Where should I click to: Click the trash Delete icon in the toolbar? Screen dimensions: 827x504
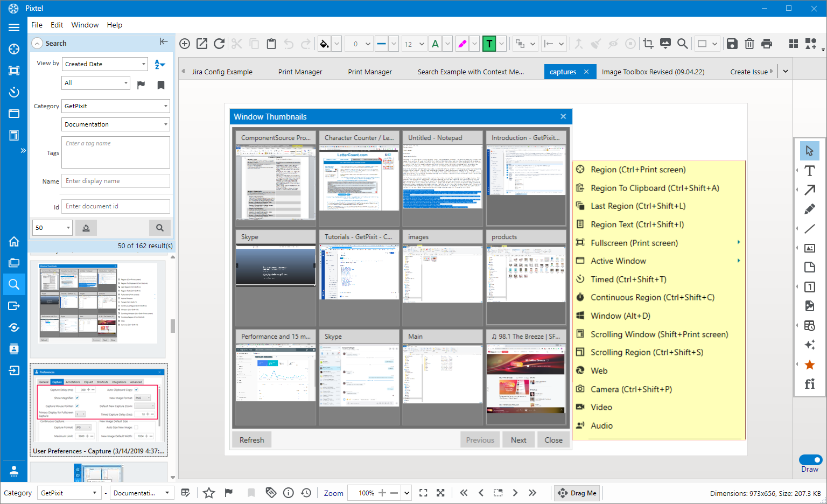749,44
